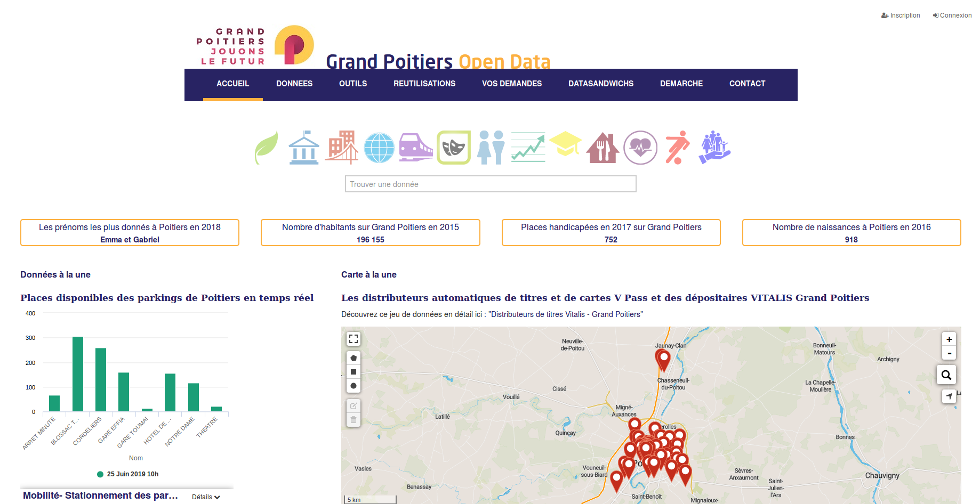980x504 pixels.
Task: Open the institution building category icon
Action: [304, 148]
